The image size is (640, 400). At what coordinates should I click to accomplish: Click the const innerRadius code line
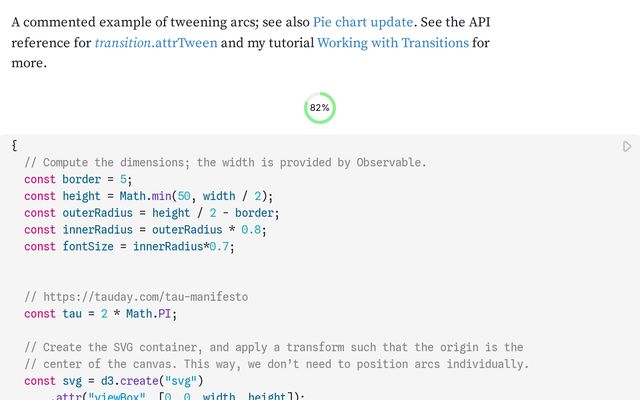click(146, 229)
